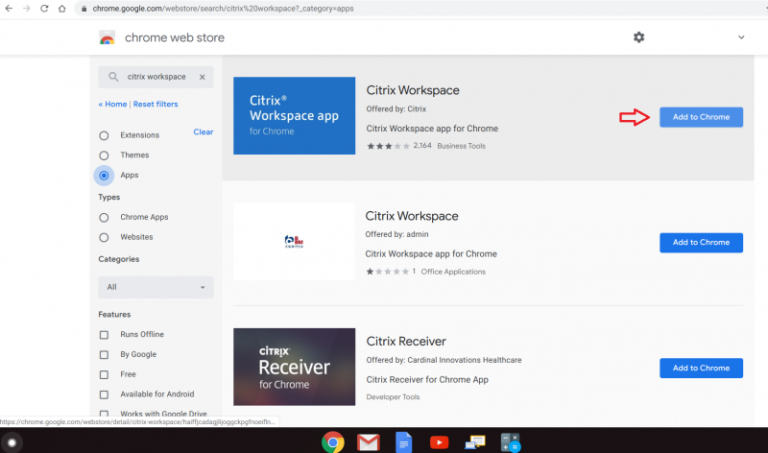Click the browser address bar URL

coord(223,9)
